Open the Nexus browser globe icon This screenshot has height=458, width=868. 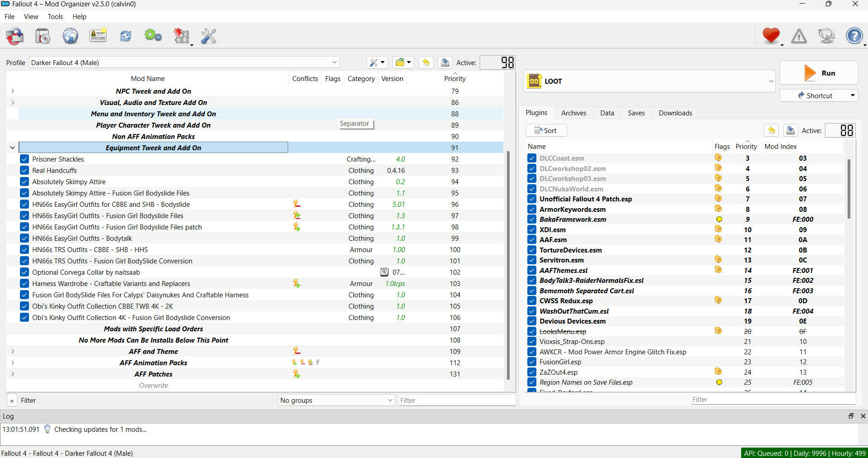[70, 36]
